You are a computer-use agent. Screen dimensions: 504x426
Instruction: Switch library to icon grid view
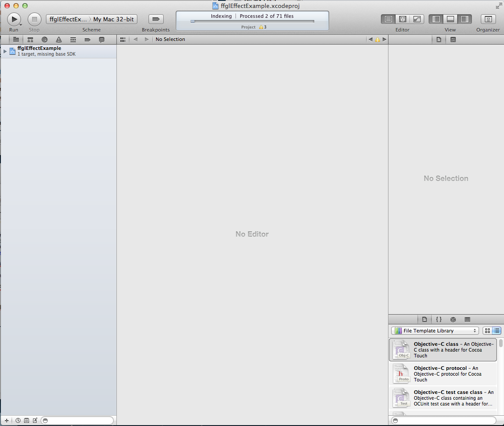pos(487,331)
